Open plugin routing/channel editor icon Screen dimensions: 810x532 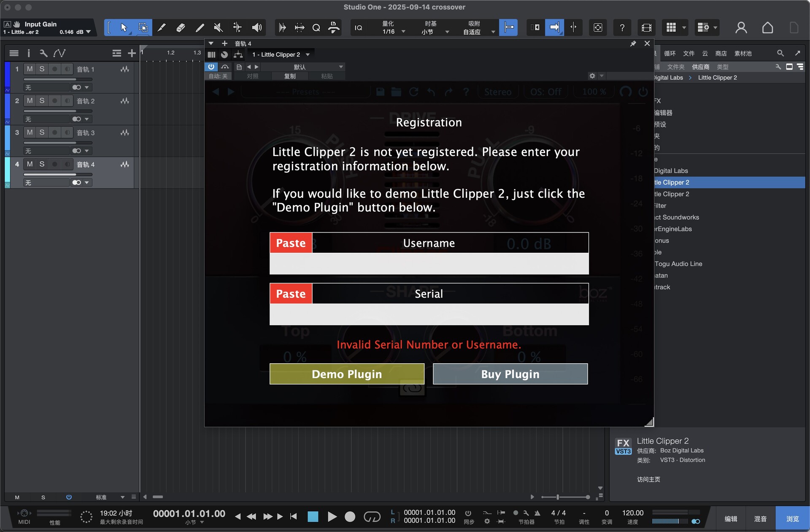238,54
